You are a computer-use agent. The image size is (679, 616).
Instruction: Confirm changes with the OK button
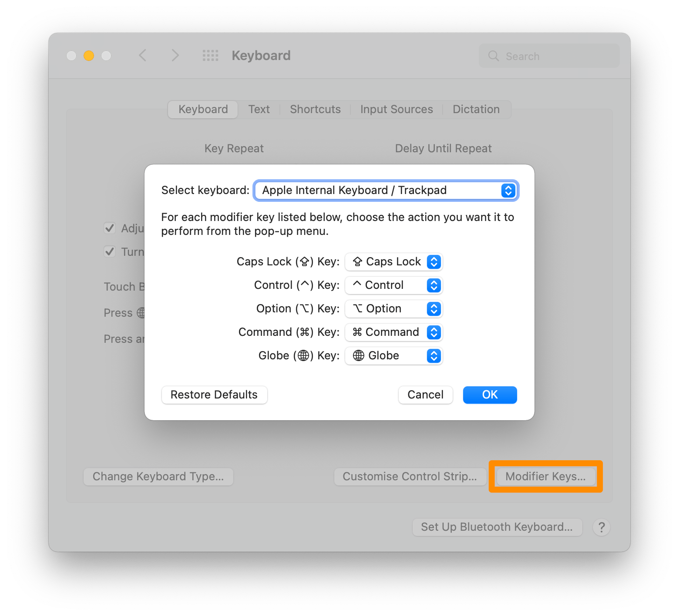click(x=490, y=395)
